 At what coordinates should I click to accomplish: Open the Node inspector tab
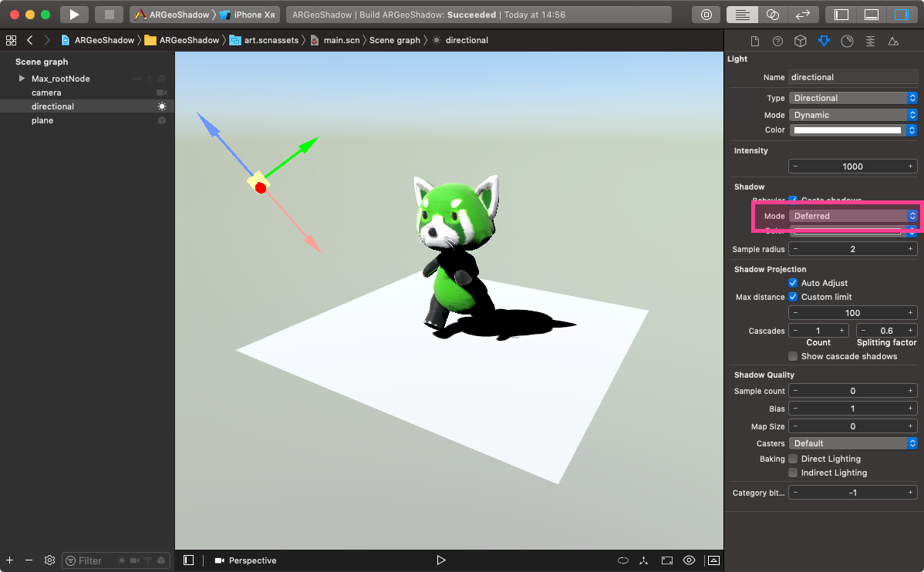click(x=801, y=41)
